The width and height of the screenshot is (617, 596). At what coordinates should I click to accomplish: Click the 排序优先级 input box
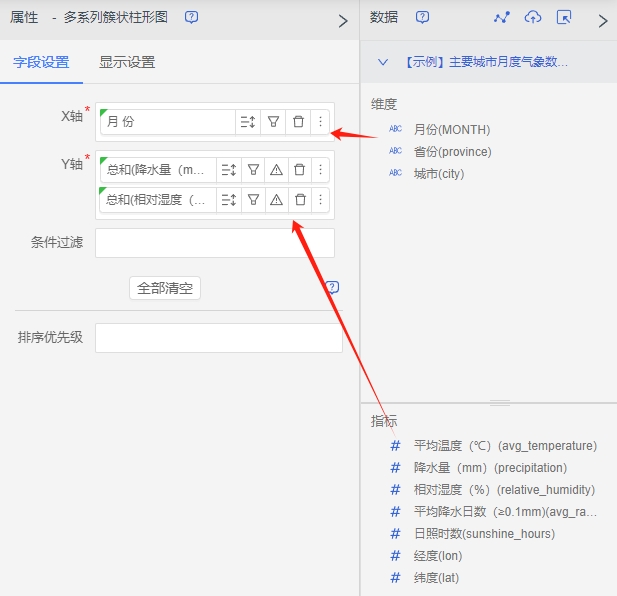tap(218, 338)
